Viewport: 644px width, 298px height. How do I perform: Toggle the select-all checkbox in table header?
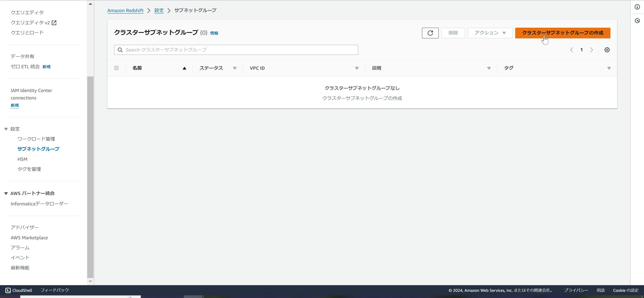tap(116, 68)
